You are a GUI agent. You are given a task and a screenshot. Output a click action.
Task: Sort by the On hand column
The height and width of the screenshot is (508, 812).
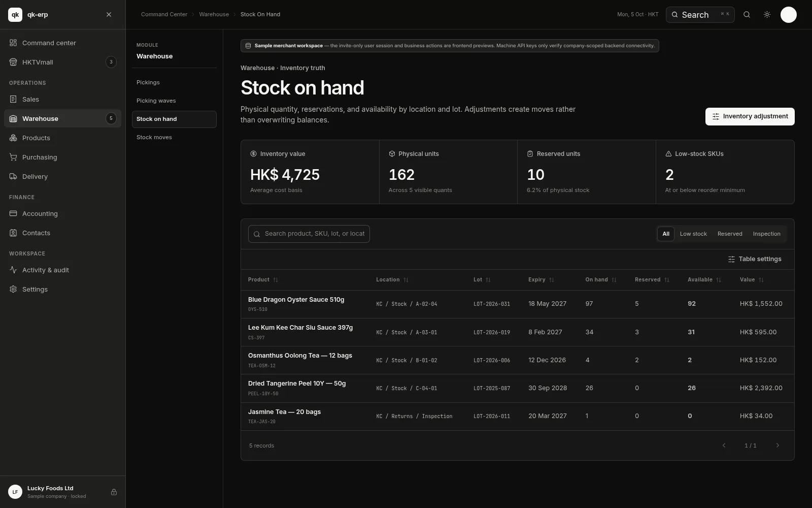pyautogui.click(x=601, y=280)
